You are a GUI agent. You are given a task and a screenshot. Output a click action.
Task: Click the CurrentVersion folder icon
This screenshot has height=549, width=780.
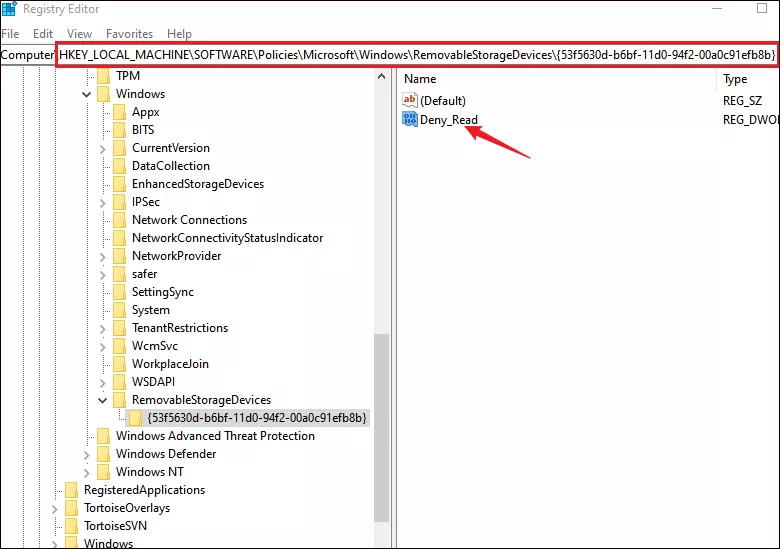tap(119, 148)
